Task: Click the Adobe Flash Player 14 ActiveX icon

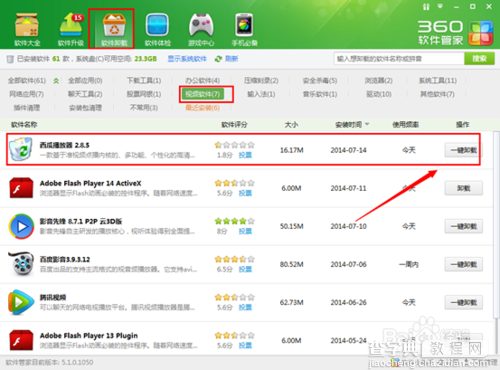Action: 21,188
